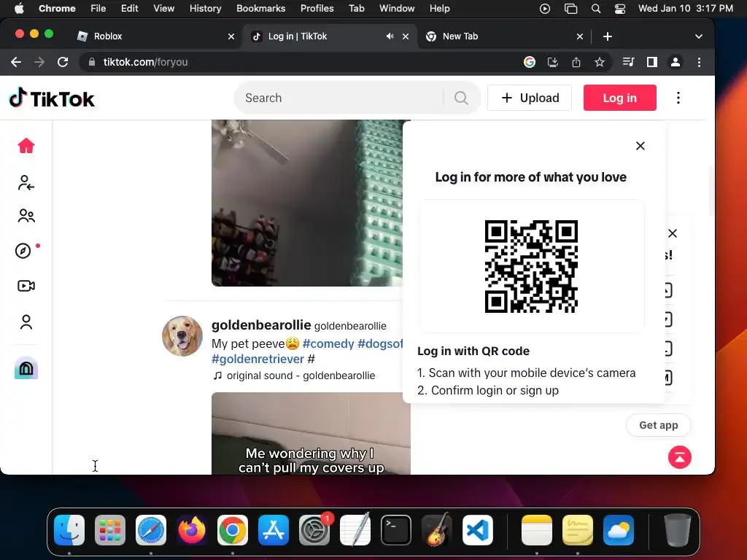The width and height of the screenshot is (747, 560).
Task: Click the teal arch sidebar icon
Action: click(26, 368)
